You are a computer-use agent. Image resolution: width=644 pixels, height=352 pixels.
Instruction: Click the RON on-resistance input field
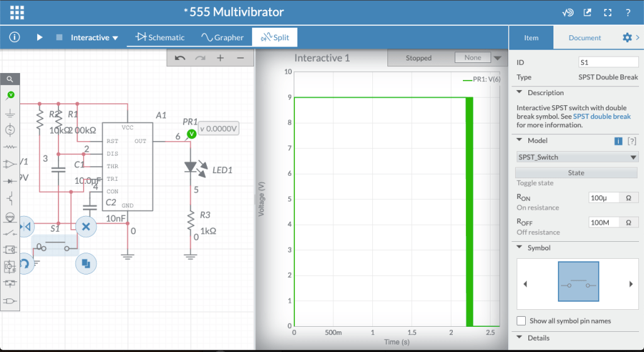click(x=604, y=198)
